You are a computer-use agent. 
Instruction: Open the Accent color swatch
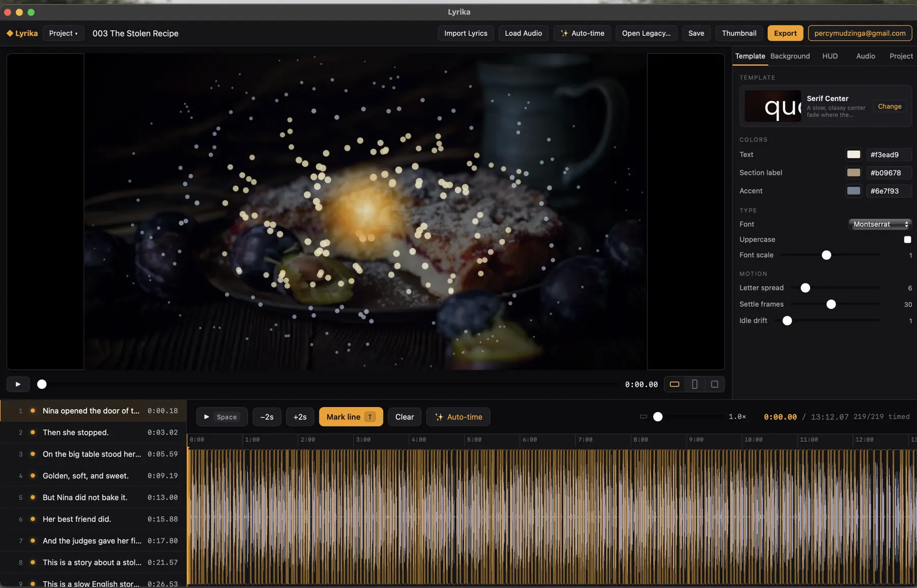(x=853, y=191)
